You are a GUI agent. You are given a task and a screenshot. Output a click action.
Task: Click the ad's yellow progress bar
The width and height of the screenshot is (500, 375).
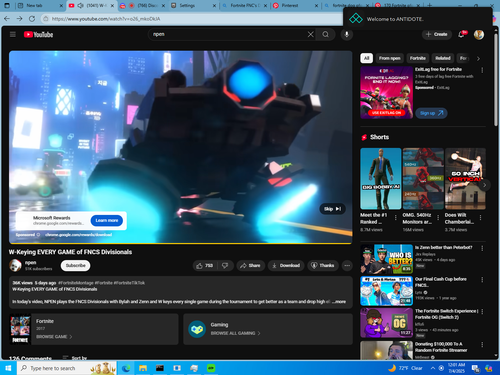click(x=180, y=243)
